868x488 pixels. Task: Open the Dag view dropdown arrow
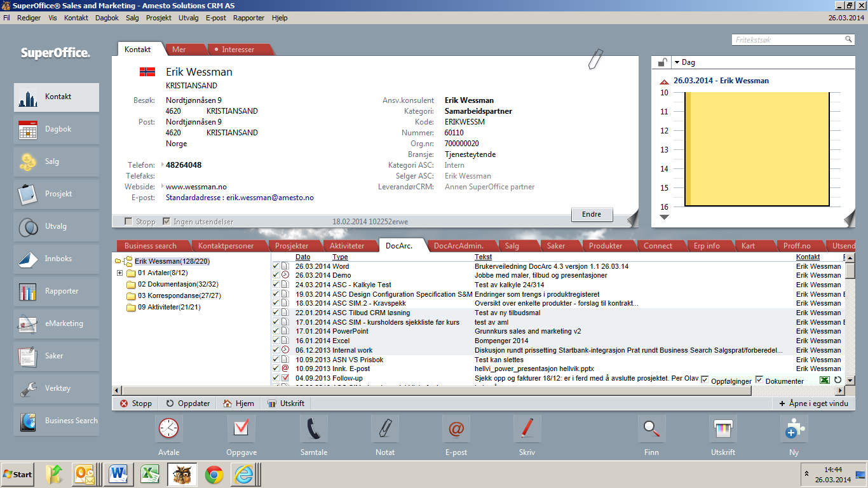tap(677, 62)
